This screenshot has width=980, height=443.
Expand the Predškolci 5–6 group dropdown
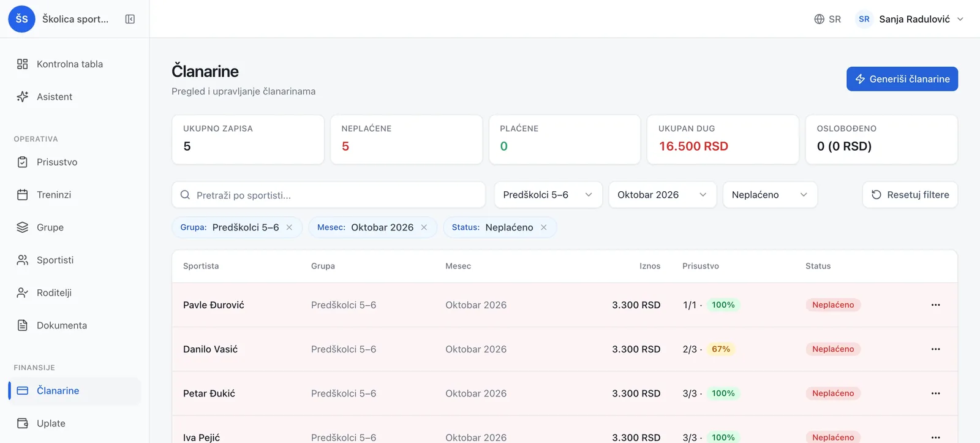[548, 195]
